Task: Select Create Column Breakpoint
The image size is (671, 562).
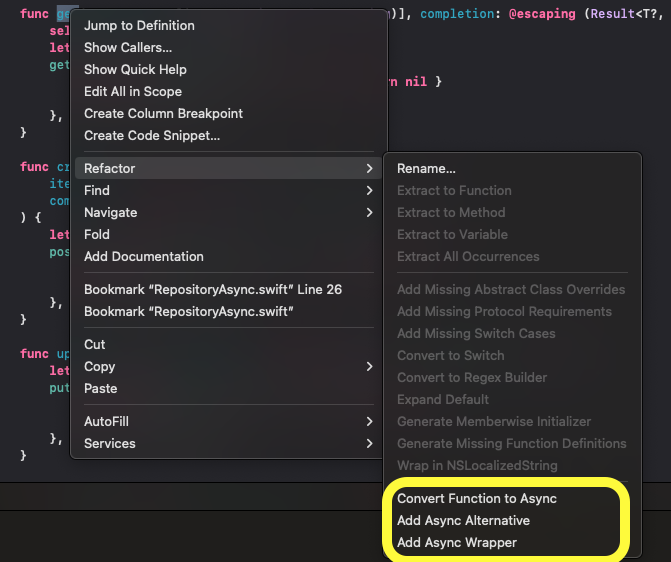Action: click(x=229, y=113)
